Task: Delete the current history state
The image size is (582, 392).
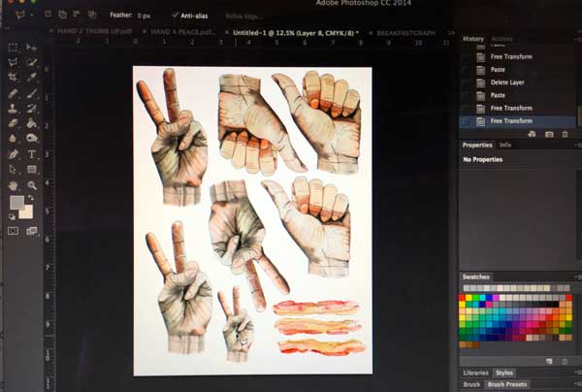Action: tap(565, 134)
